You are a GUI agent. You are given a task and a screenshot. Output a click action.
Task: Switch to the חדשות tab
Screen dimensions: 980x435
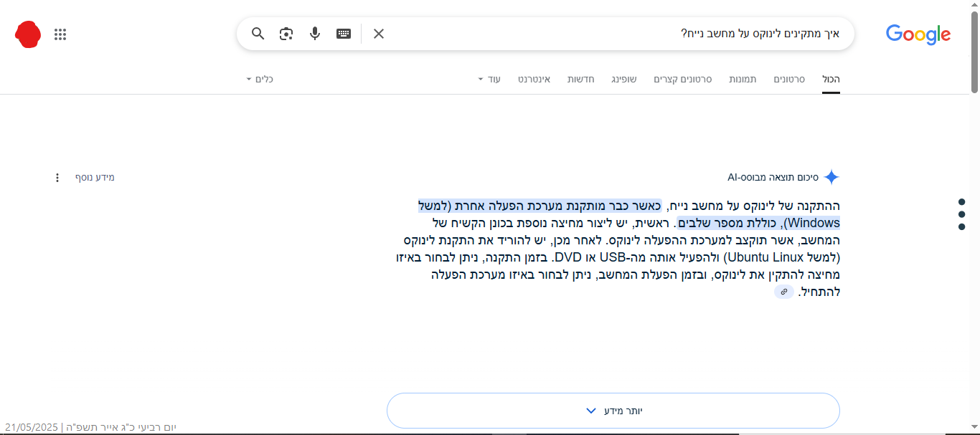point(581,79)
